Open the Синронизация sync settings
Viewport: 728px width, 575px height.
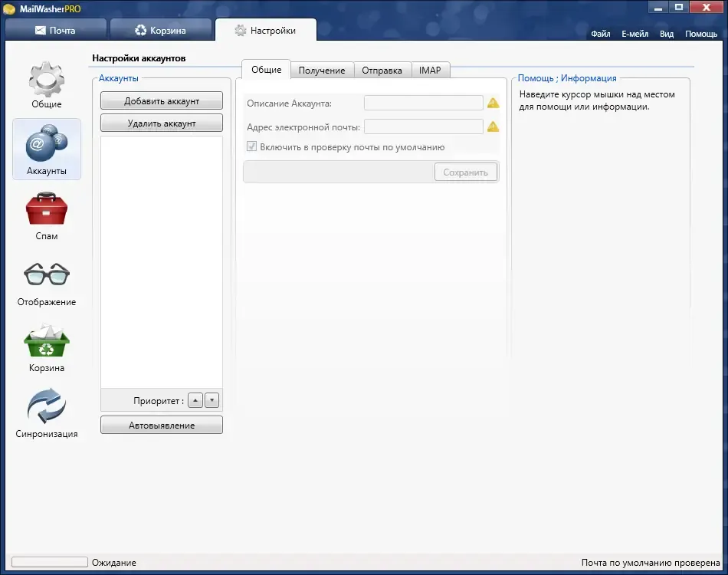tap(47, 413)
